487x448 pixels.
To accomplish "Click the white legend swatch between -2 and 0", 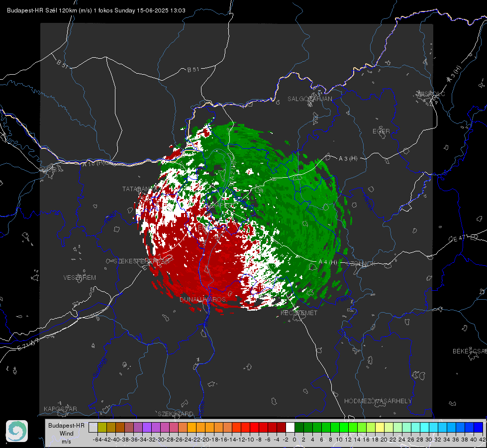I will [290, 428].
